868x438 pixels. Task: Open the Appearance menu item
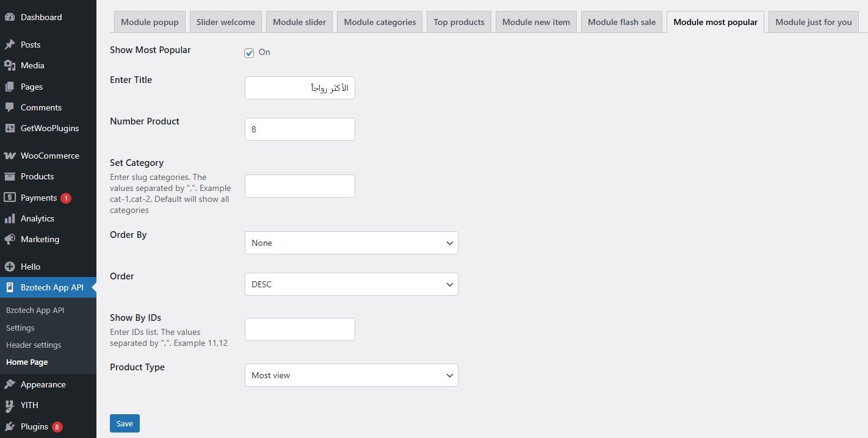coord(48,384)
